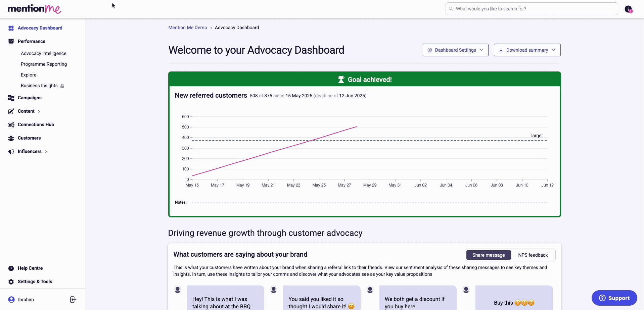The width and height of the screenshot is (644, 310).
Task: Open the Dashboard Settings dropdown
Action: pyautogui.click(x=455, y=50)
